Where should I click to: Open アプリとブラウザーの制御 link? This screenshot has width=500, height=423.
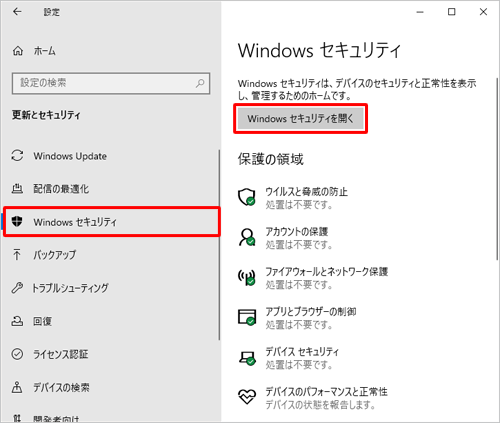click(311, 312)
